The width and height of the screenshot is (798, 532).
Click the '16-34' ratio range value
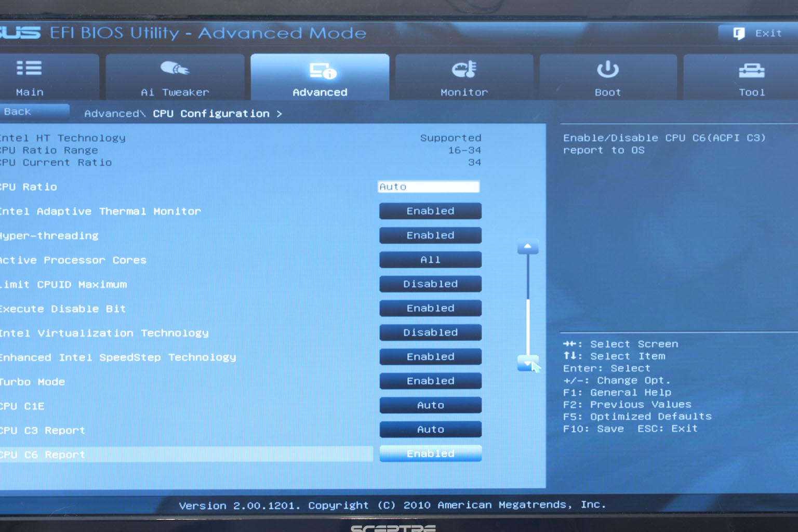click(464, 150)
